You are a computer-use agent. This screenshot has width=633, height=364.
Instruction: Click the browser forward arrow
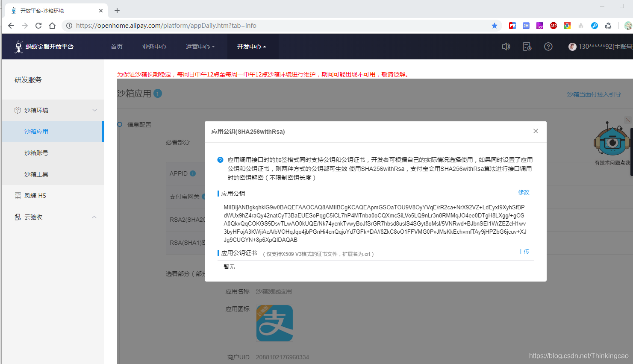(25, 26)
